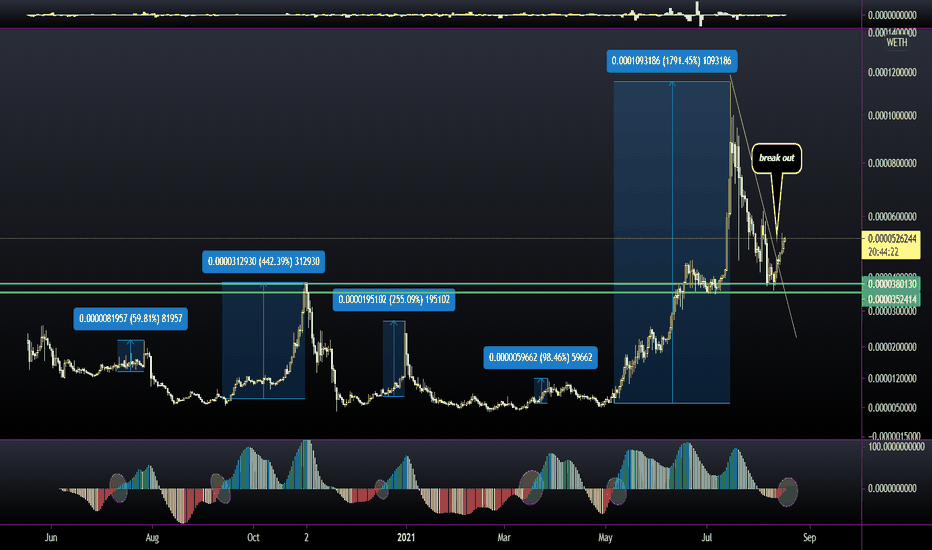
Task: Click the 0.0000120000 price axis value
Action: (x=892, y=378)
